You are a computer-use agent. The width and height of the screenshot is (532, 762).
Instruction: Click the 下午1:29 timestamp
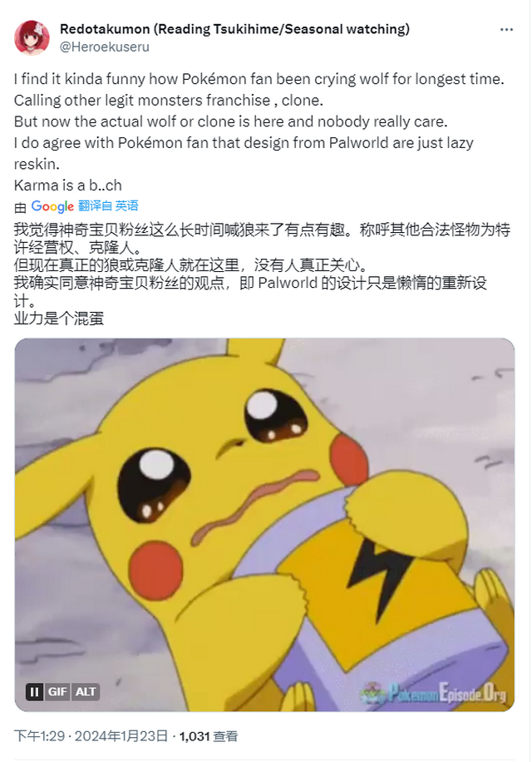point(39,735)
